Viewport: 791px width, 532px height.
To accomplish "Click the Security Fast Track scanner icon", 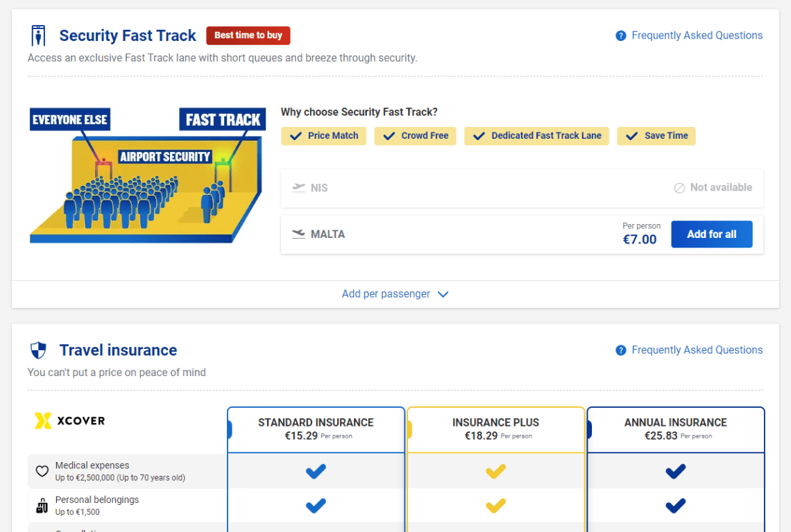I will click(x=38, y=35).
